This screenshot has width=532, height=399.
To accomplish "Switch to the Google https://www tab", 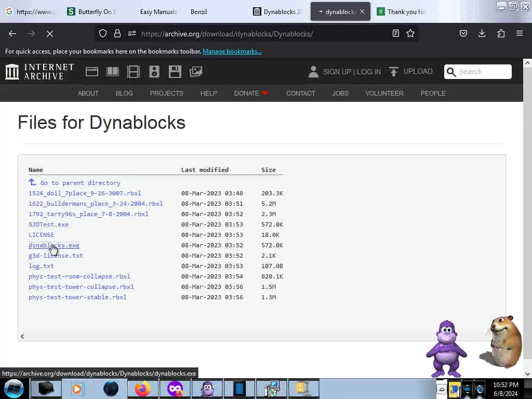I will pos(31,12).
